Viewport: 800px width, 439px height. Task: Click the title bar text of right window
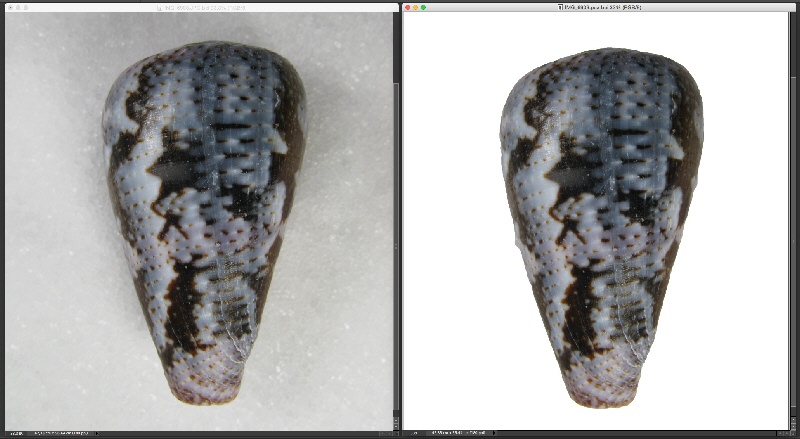click(x=602, y=7)
